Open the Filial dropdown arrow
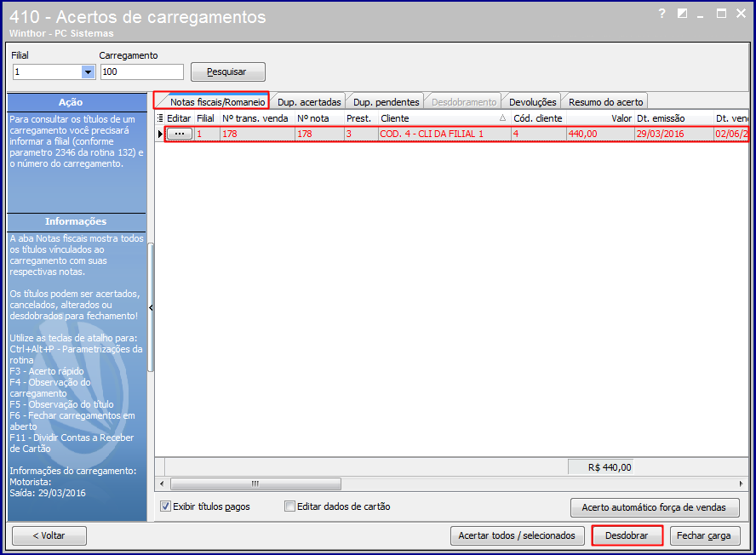Image resolution: width=756 pixels, height=555 pixels. (88, 72)
